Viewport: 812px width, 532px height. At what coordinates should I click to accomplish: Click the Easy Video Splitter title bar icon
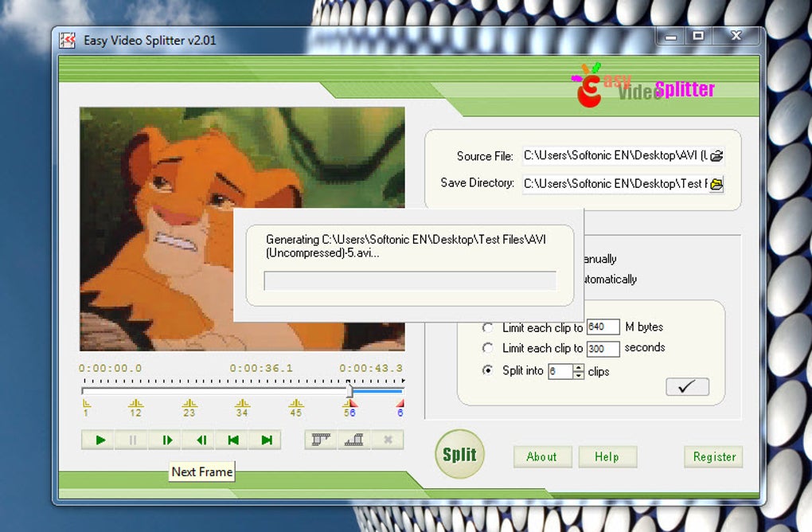68,40
